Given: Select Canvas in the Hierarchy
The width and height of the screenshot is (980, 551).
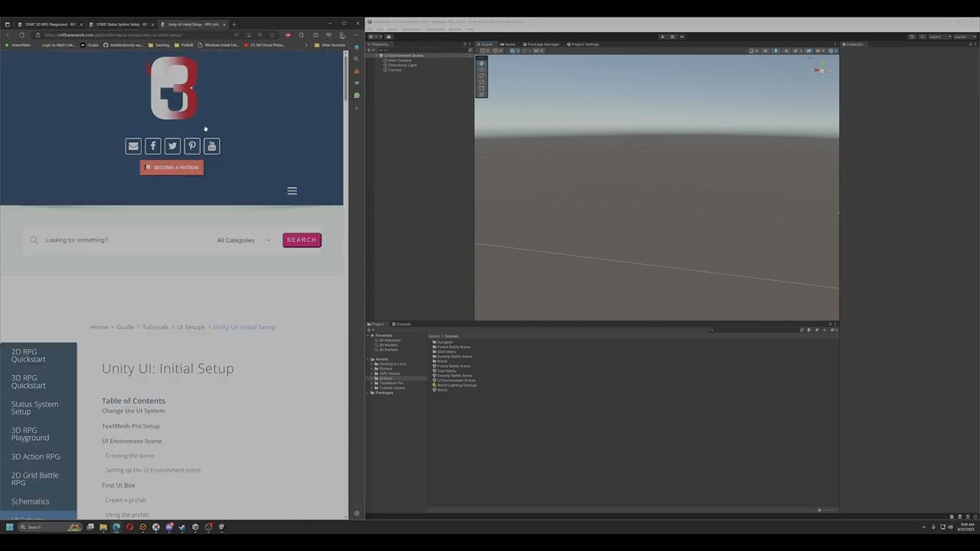Looking at the screenshot, I should pyautogui.click(x=393, y=70).
